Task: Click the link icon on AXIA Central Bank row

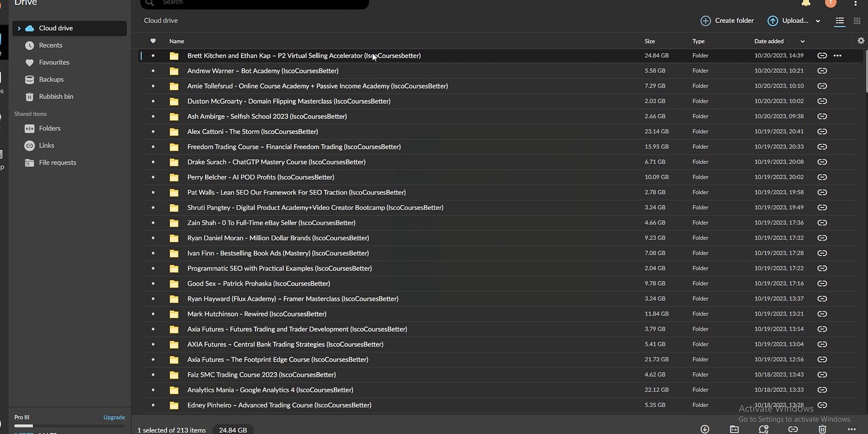Action: 822,344
